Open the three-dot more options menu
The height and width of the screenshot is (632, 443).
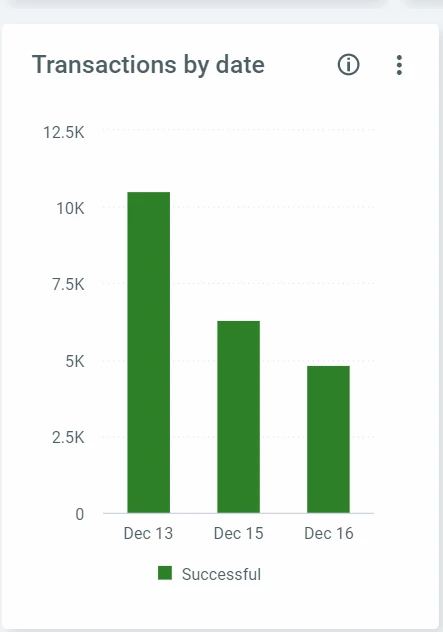click(399, 65)
